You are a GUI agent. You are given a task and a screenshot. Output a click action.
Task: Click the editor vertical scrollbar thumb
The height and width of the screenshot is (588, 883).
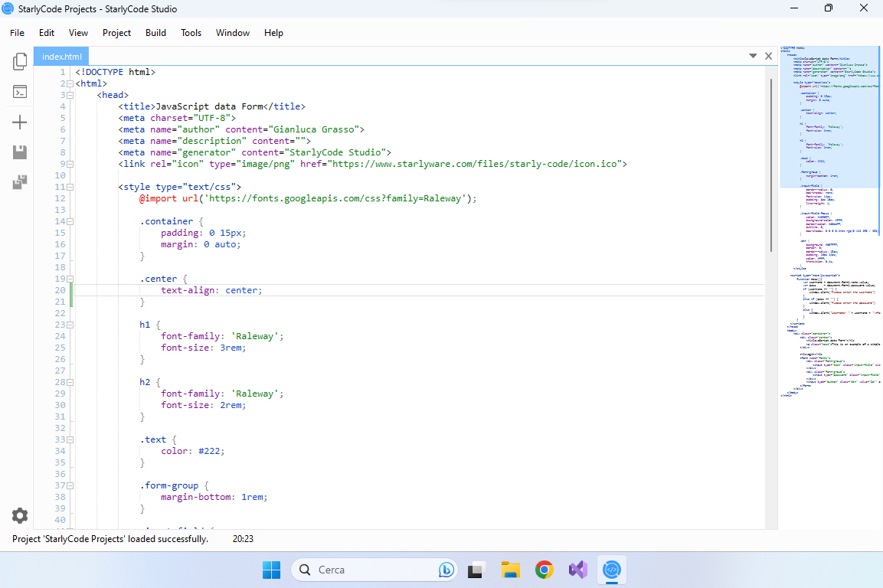pos(771,165)
